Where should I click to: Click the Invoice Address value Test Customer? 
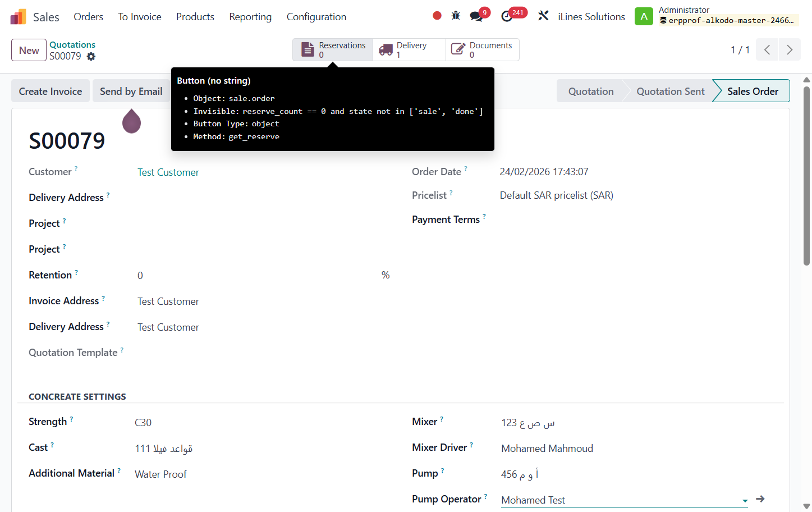[x=168, y=301]
